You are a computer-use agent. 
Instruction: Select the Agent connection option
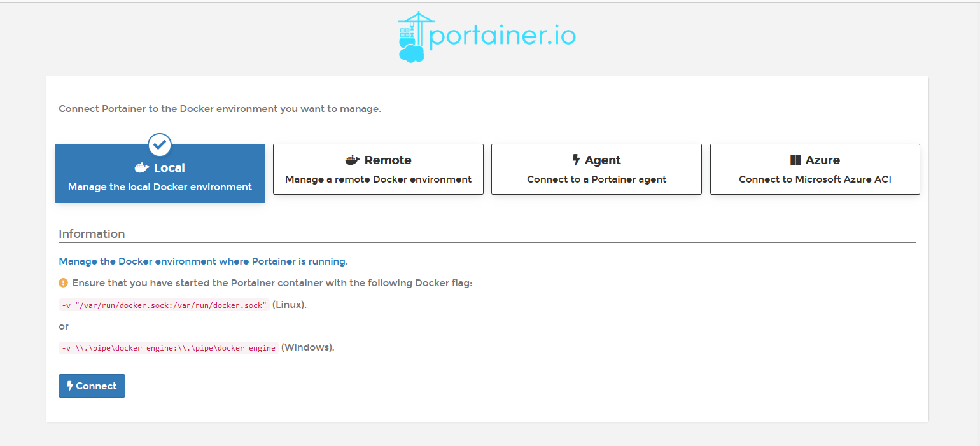(x=596, y=169)
